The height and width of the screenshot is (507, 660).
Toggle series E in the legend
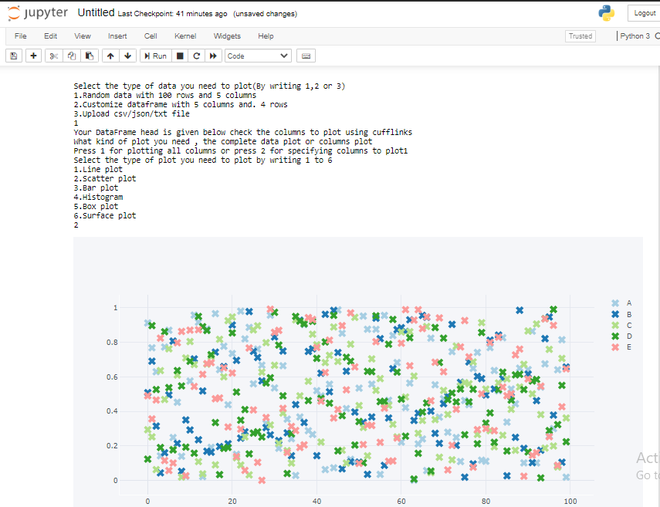click(x=621, y=347)
